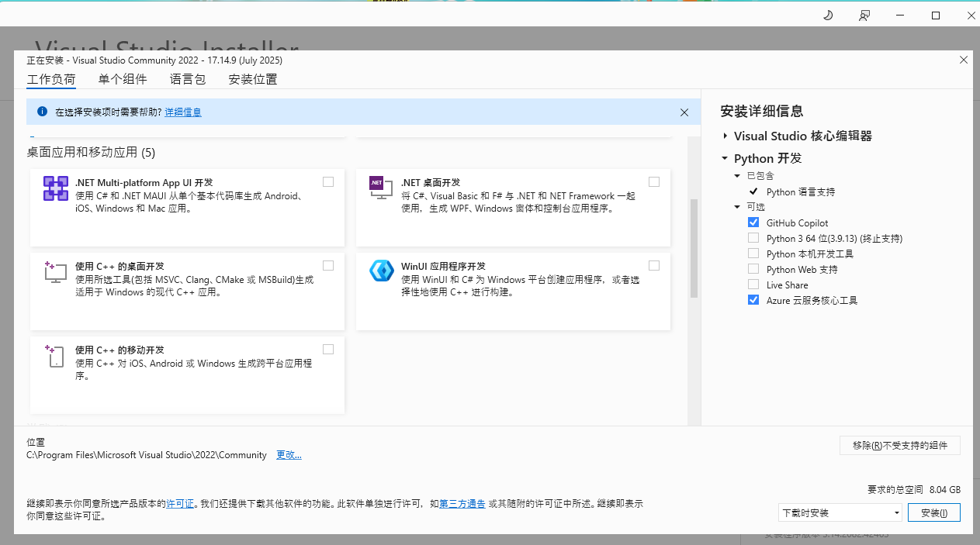The height and width of the screenshot is (545, 980).
Task: Enable Python 本机开发工具 component
Action: click(753, 254)
